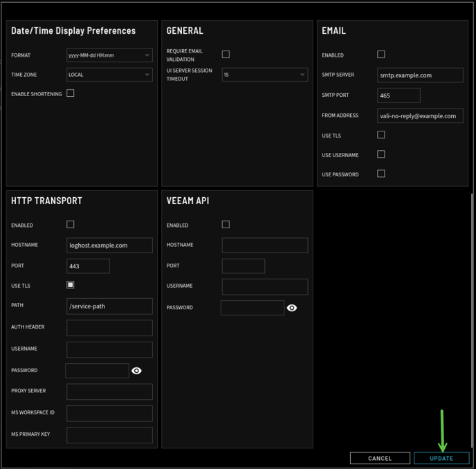The width and height of the screenshot is (476, 469).
Task: Show HTTP Transport password eye icon
Action: [136, 371]
